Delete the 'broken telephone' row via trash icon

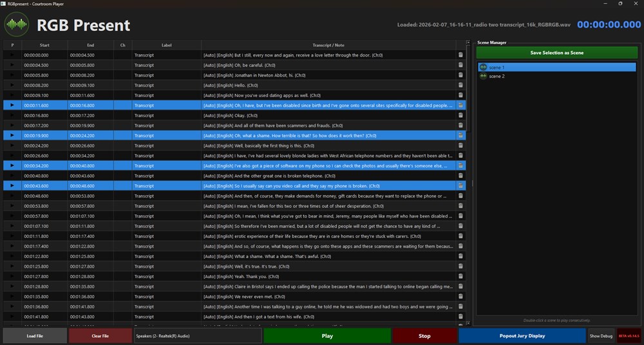coord(460,176)
